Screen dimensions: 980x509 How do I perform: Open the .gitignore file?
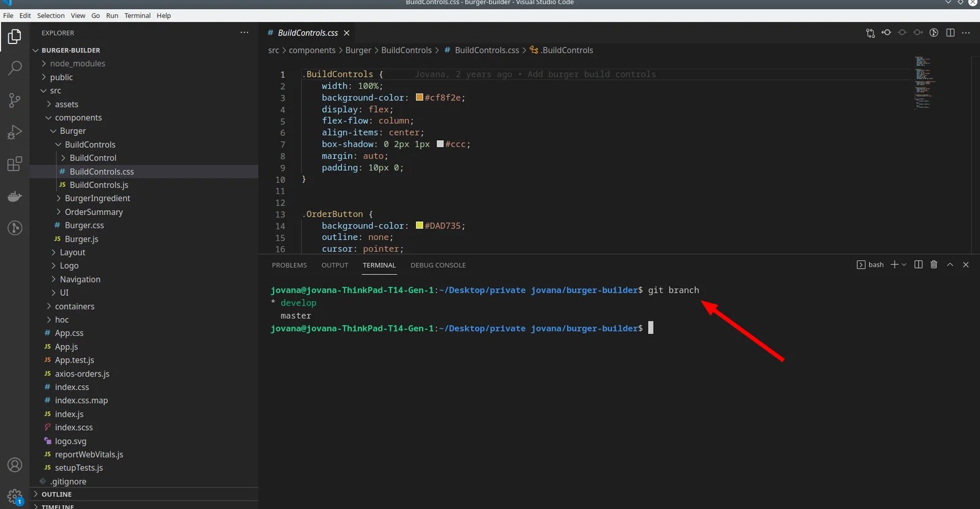click(x=144, y=481)
